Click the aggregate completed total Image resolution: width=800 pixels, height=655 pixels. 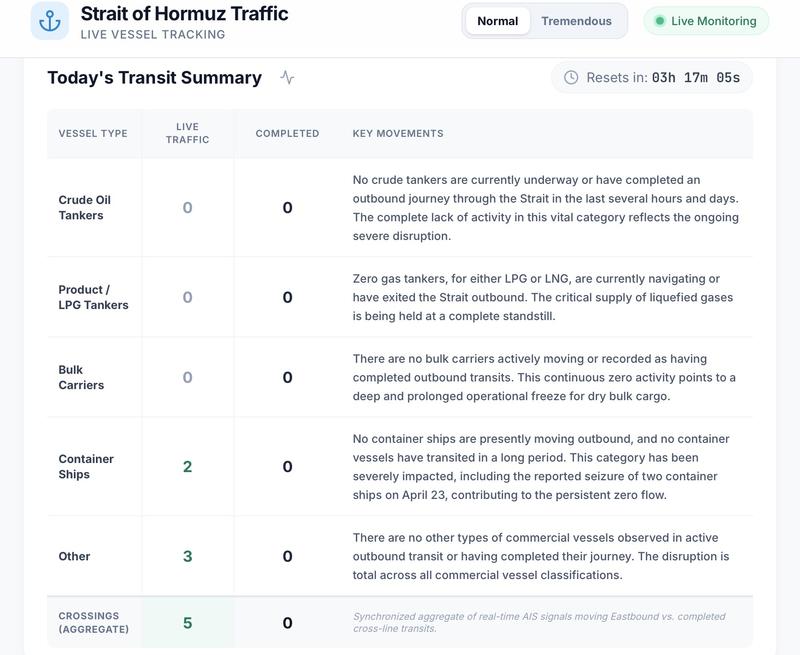(287, 623)
